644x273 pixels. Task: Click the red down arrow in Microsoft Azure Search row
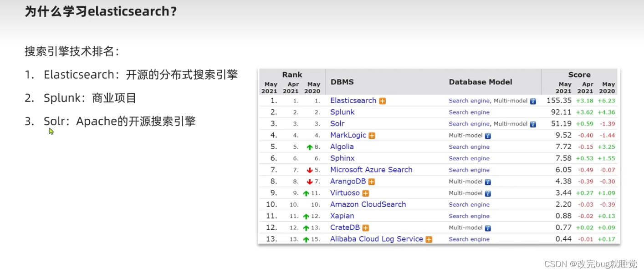310,170
